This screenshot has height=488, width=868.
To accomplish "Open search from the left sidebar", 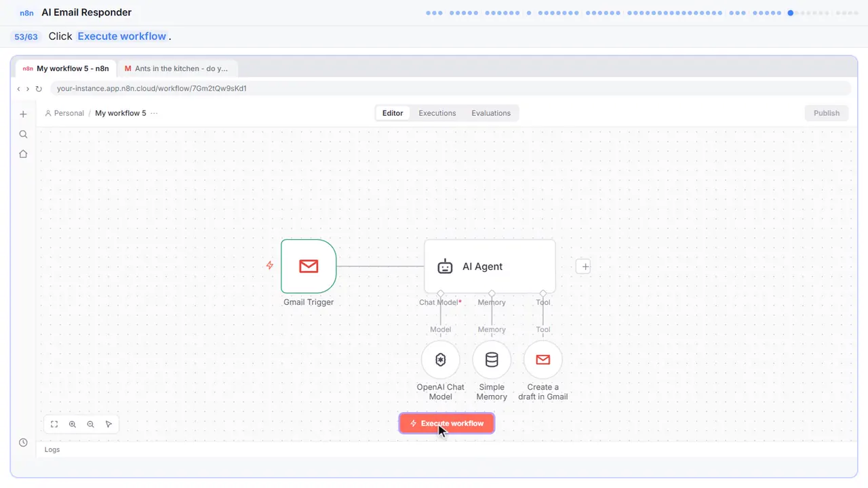I will [x=23, y=134].
